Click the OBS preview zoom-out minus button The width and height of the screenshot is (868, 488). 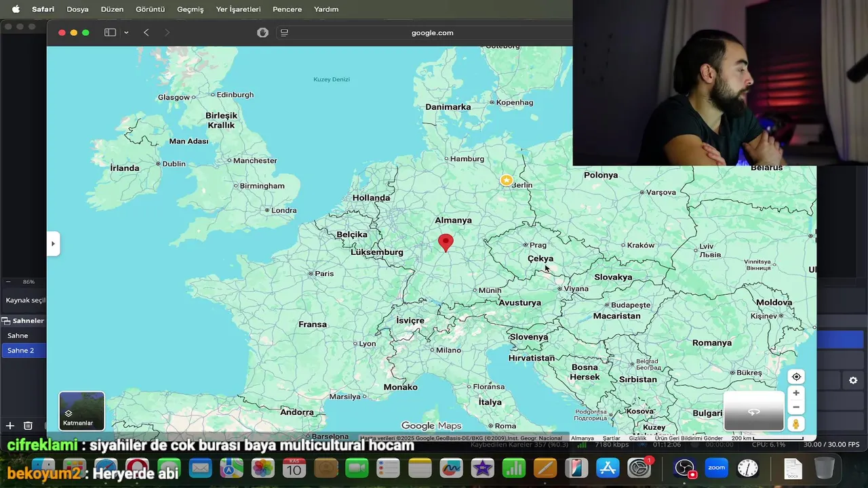(x=8, y=281)
